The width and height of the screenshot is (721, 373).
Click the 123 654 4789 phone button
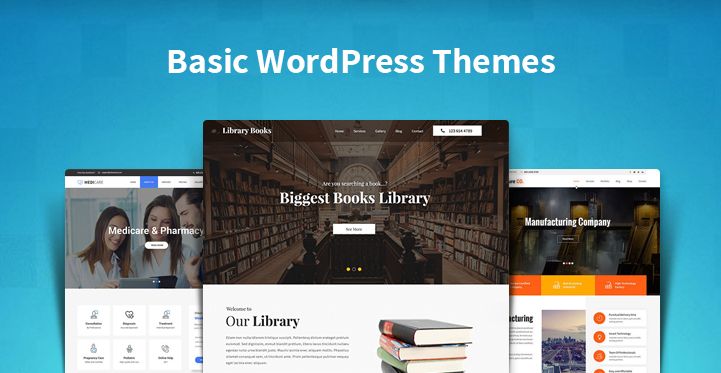point(457,131)
